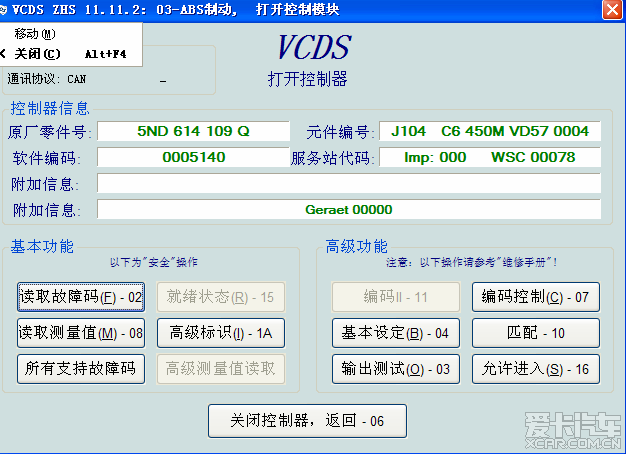
Task: Click the 以下为"安全"操作 note
Action: [154, 262]
